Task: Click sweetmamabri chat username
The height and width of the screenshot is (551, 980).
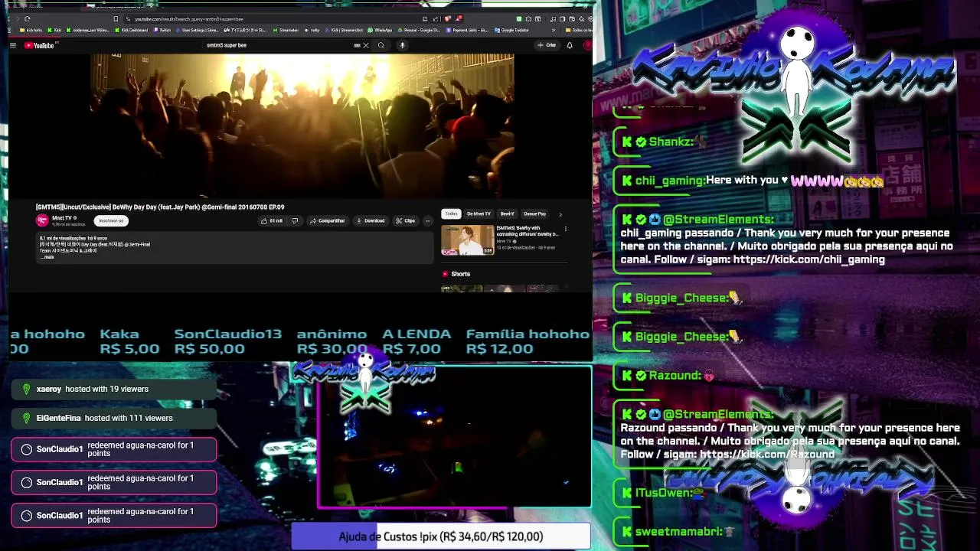Action: pos(678,531)
